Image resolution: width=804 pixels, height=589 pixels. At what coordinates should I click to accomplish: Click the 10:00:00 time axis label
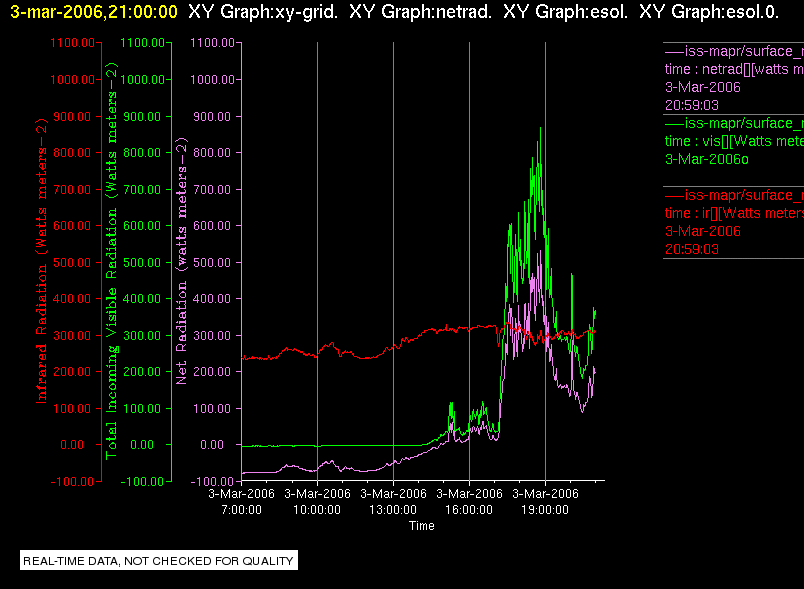(317, 510)
